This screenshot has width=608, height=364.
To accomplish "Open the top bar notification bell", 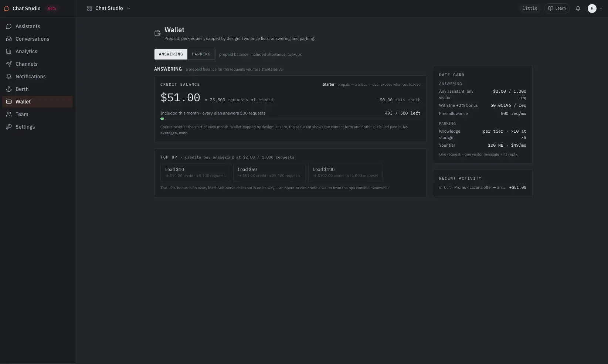I will [578, 8].
